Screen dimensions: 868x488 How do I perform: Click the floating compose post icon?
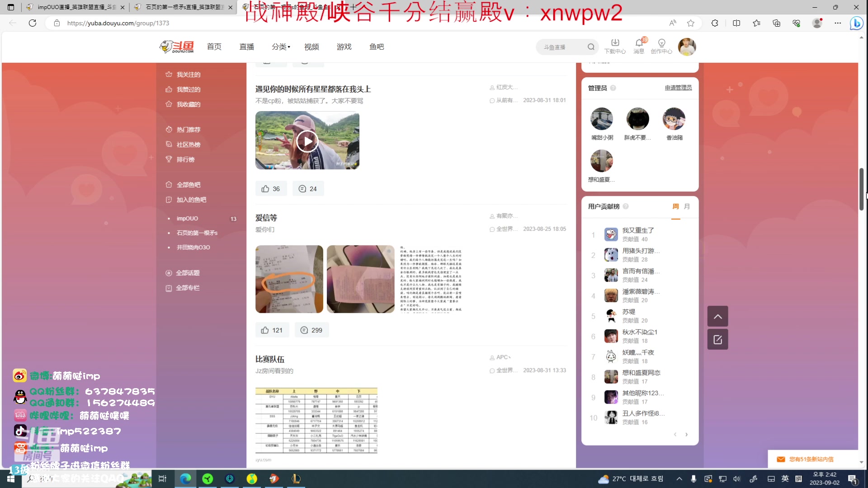pyautogui.click(x=717, y=339)
